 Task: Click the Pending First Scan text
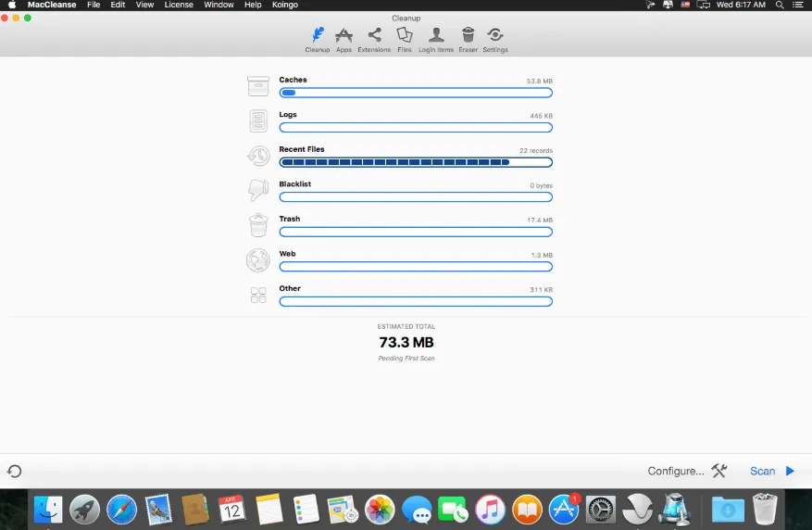[406, 358]
